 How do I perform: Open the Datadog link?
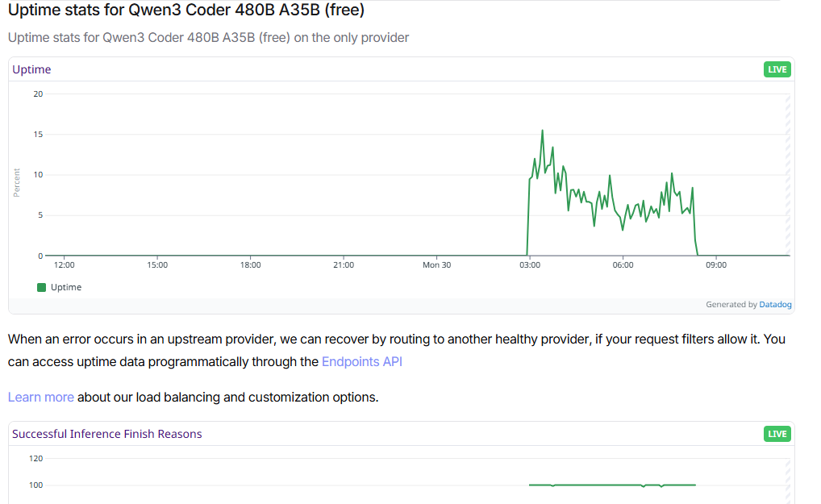click(775, 305)
